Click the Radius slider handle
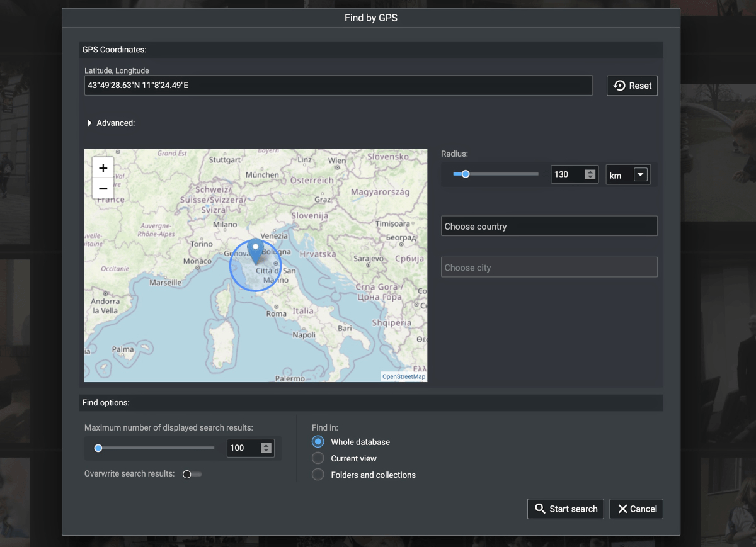The height and width of the screenshot is (547, 756). [466, 174]
